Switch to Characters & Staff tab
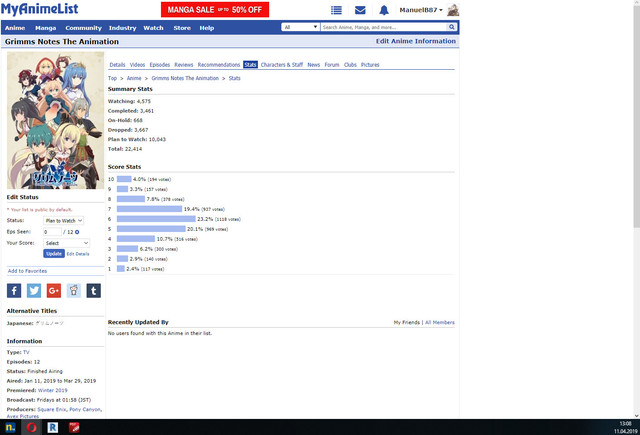The width and height of the screenshot is (640, 435). pyautogui.click(x=282, y=64)
